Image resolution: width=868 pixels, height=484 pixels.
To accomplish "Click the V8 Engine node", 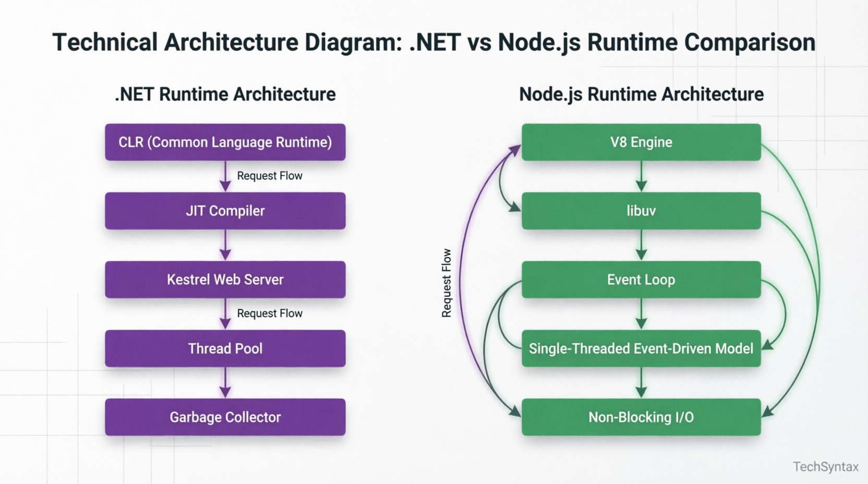I will [x=641, y=142].
